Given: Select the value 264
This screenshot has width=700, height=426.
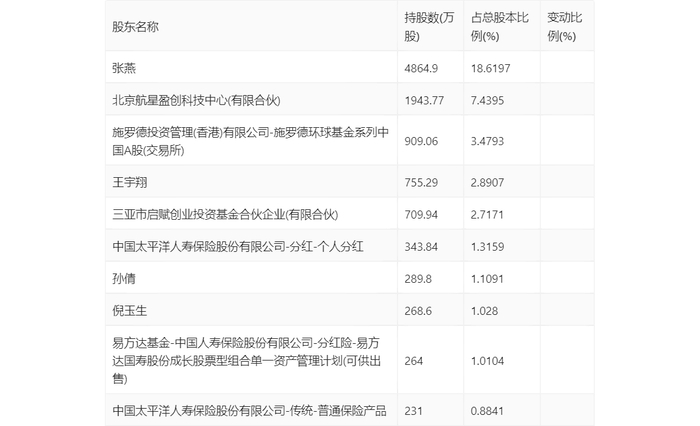Looking at the screenshot, I should click(413, 361).
